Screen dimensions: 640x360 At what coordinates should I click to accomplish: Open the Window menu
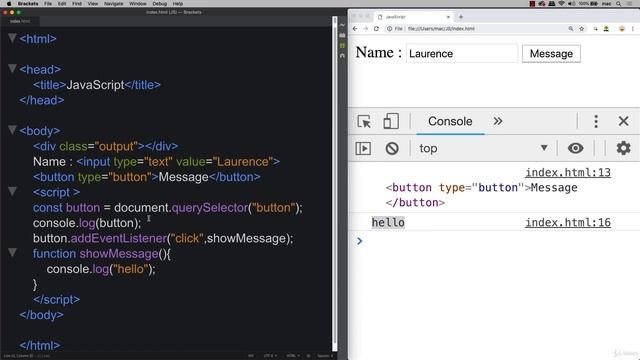[138, 4]
